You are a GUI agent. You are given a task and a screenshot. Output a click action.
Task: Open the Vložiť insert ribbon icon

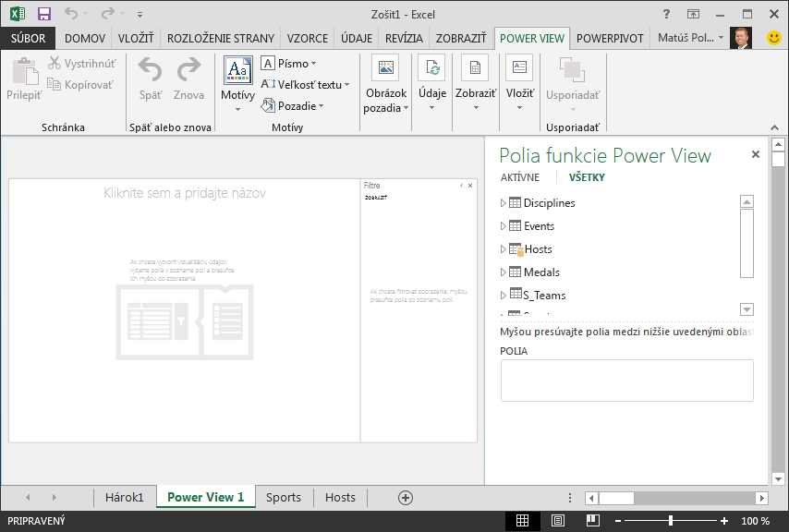[x=519, y=67]
